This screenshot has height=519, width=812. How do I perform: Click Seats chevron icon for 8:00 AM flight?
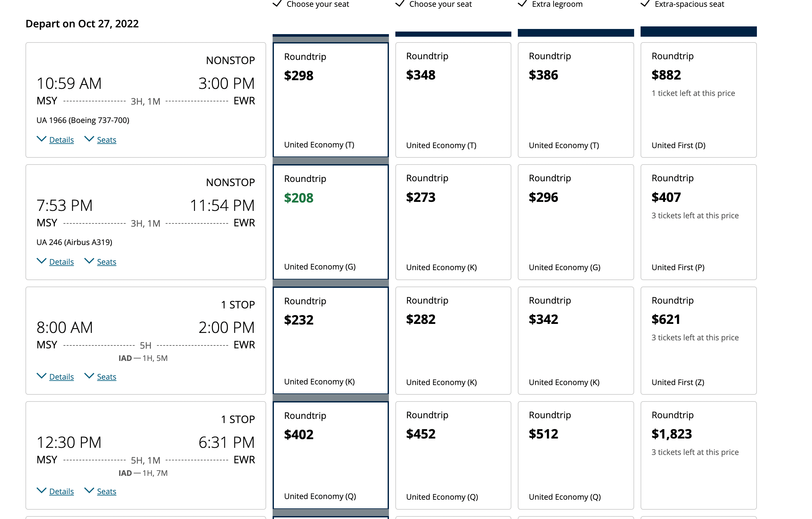[x=89, y=376]
